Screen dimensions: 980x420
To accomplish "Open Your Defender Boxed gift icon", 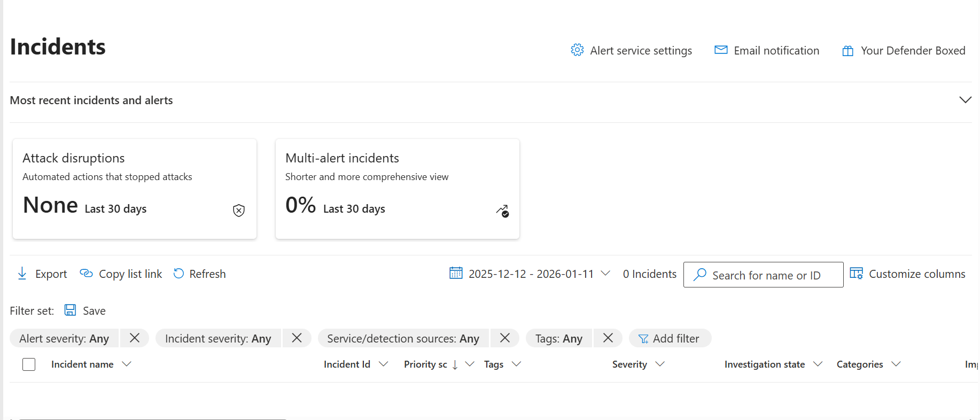I will (848, 51).
